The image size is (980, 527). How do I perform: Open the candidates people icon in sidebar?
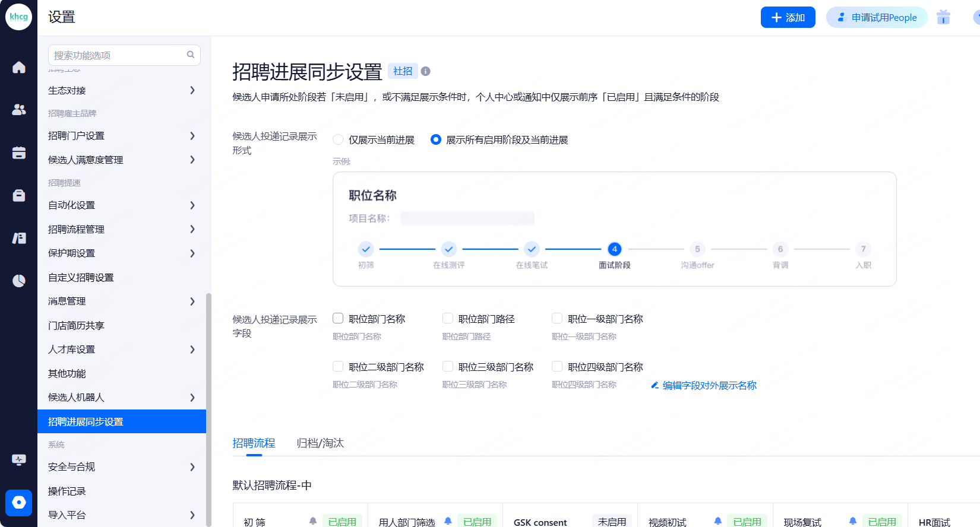pyautogui.click(x=19, y=110)
